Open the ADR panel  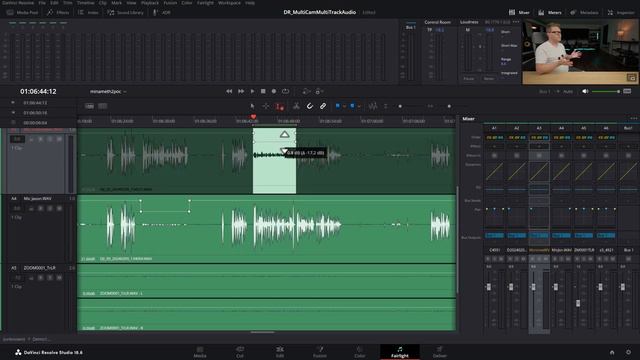pos(162,13)
